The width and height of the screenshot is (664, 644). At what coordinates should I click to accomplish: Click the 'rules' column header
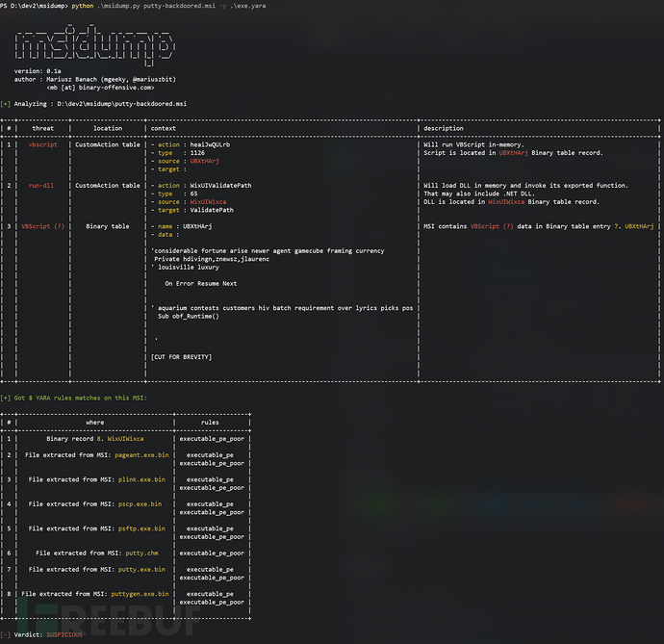click(x=210, y=423)
